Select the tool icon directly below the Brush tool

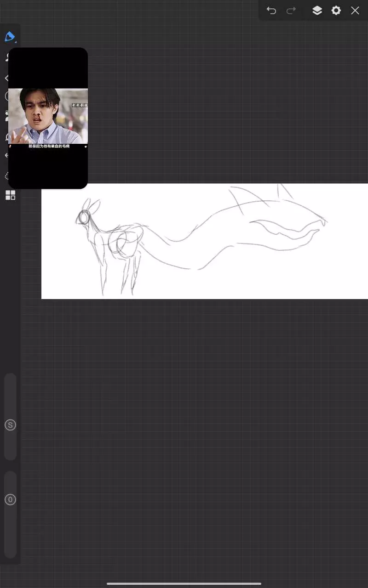point(6,57)
